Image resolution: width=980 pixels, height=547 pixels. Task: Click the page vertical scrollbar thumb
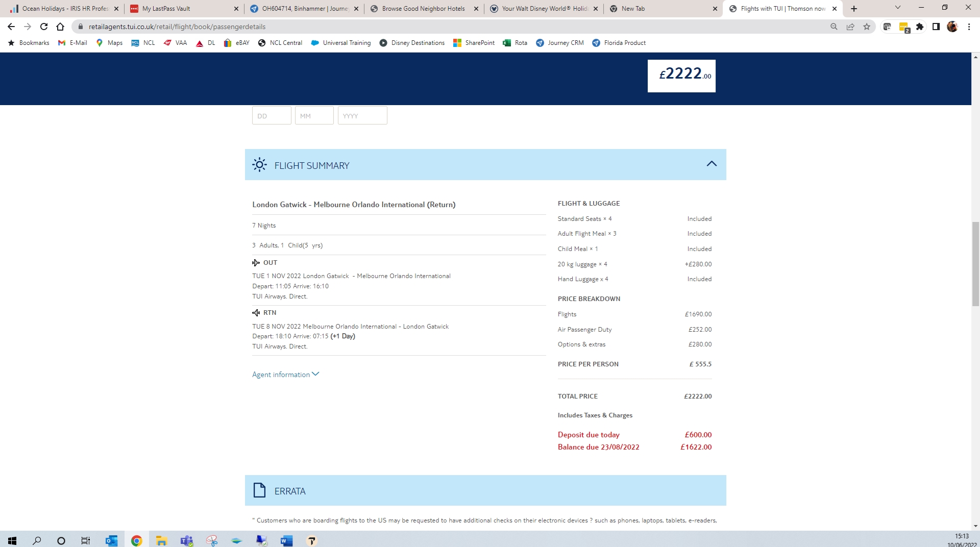(x=975, y=263)
